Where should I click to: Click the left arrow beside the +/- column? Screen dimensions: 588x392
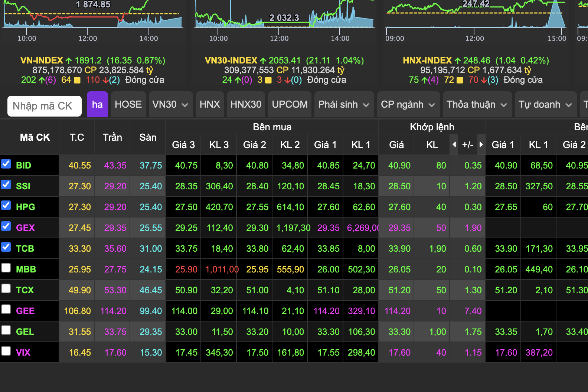454,144
